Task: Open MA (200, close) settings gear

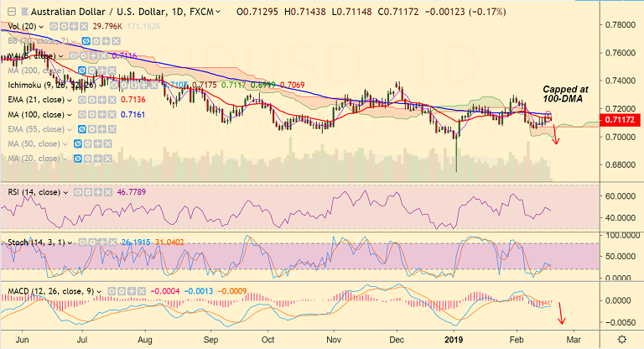Action: point(92,70)
